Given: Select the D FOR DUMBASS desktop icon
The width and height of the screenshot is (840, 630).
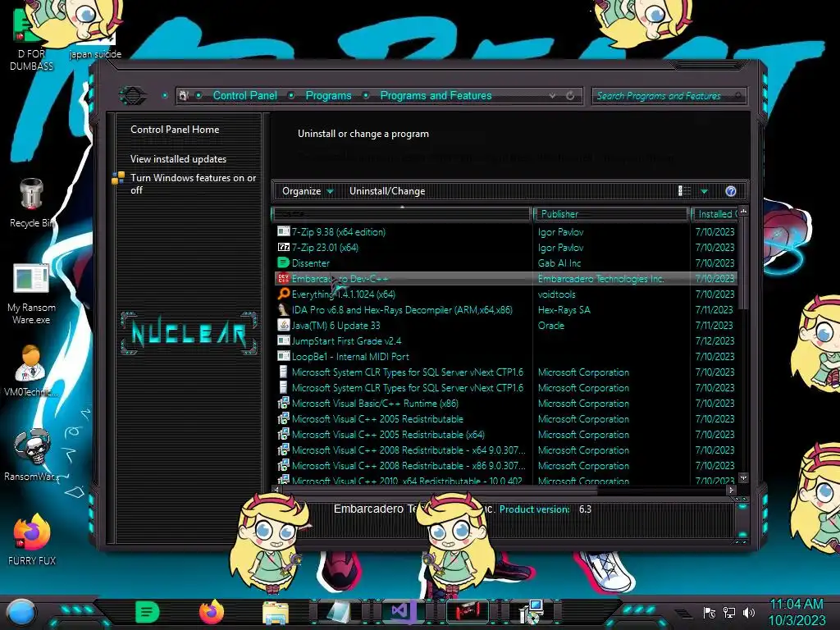Looking at the screenshot, I should tap(31, 40).
